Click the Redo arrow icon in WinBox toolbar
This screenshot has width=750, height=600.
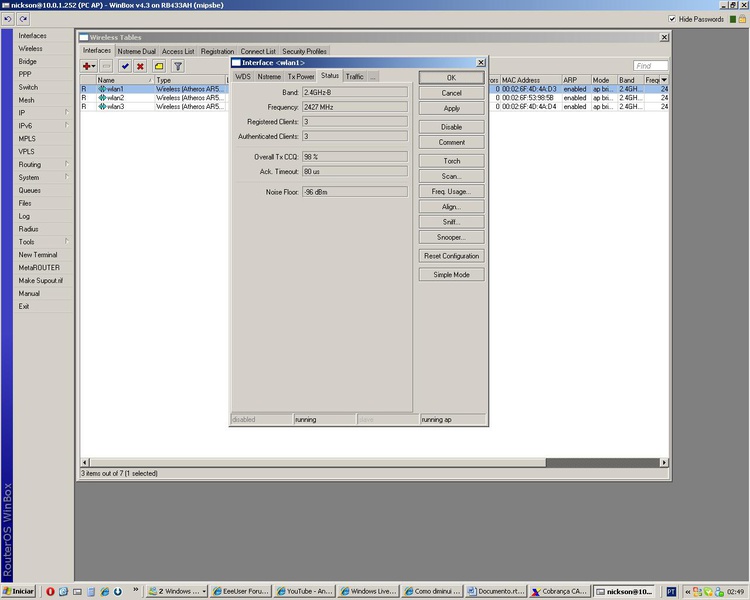(23, 19)
